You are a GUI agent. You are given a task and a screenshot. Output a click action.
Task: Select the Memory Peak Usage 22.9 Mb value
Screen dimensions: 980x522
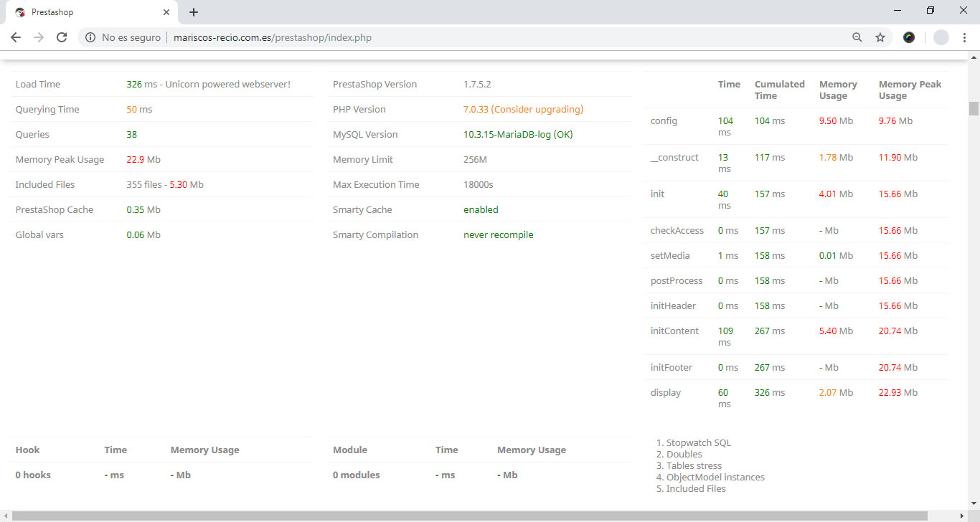coord(143,160)
